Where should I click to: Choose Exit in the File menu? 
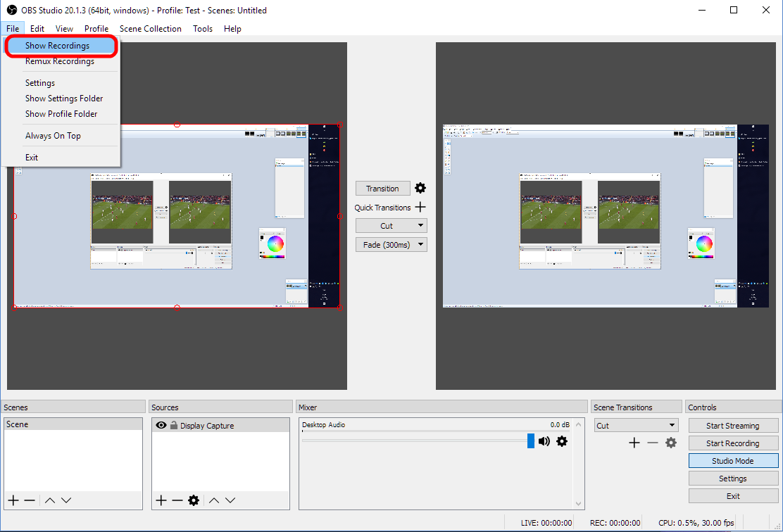pyautogui.click(x=32, y=158)
